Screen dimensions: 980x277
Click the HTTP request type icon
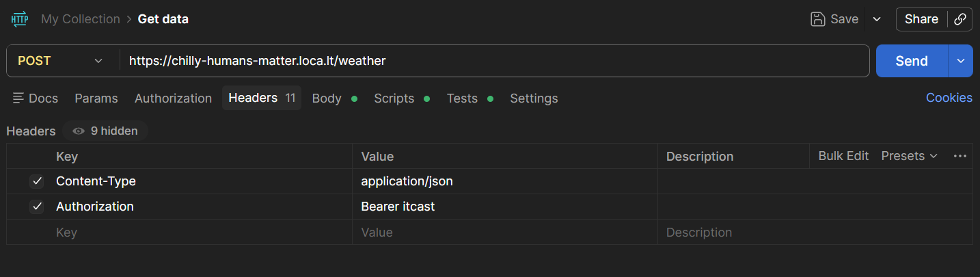click(19, 19)
